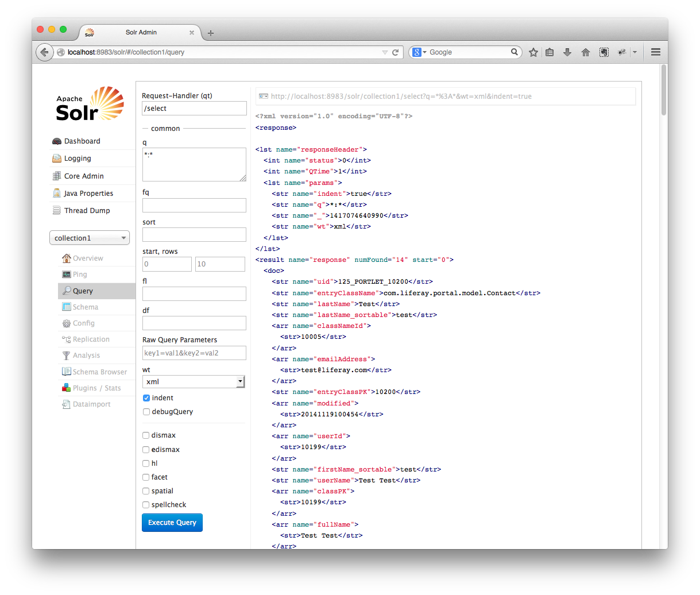Viewport: 700px width, 595px height.
Task: Click the sort input field
Action: 194,234
